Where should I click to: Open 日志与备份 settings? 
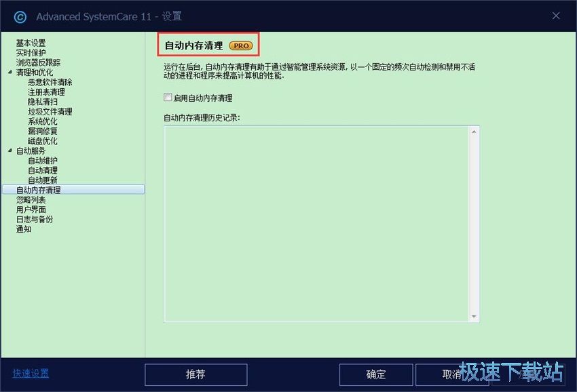[35, 219]
